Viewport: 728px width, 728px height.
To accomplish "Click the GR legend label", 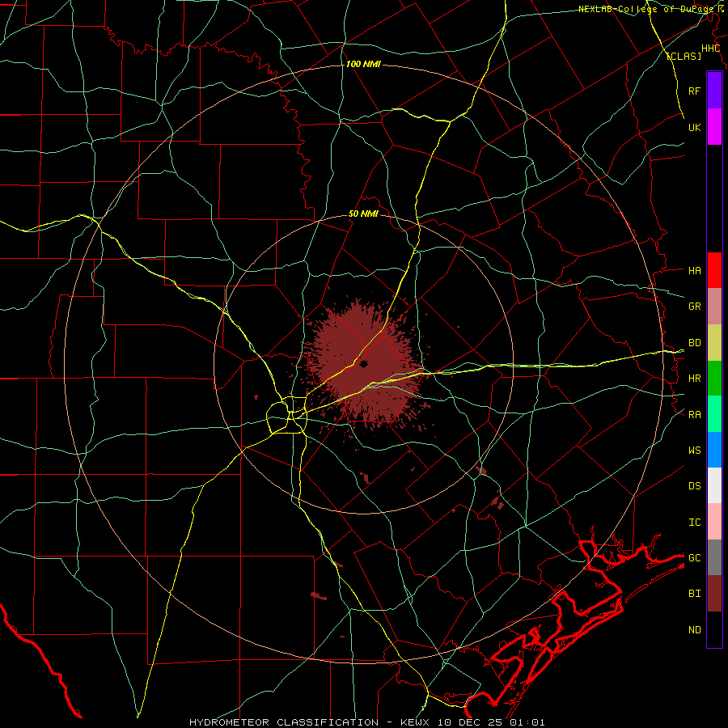I will (695, 307).
